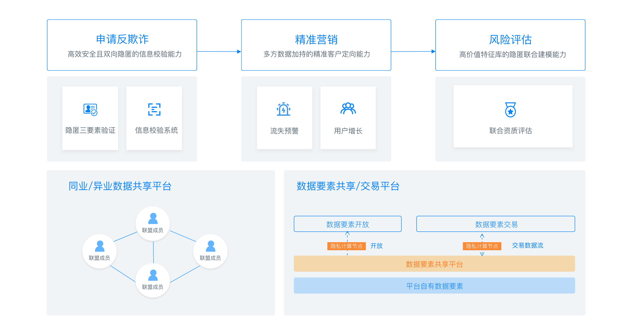Click the 用户增长 label

(348, 131)
